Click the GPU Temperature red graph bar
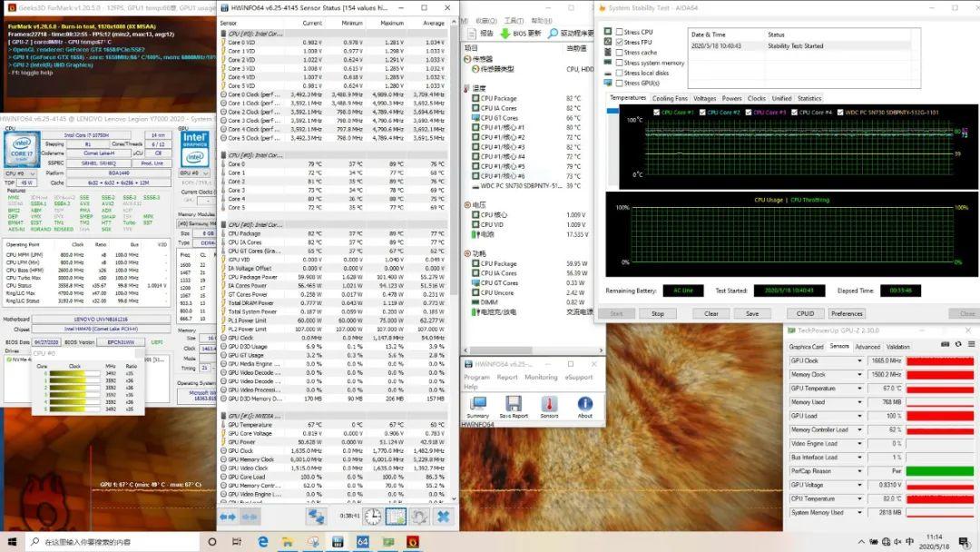This screenshot has height=552, width=980. pyautogui.click(x=940, y=389)
